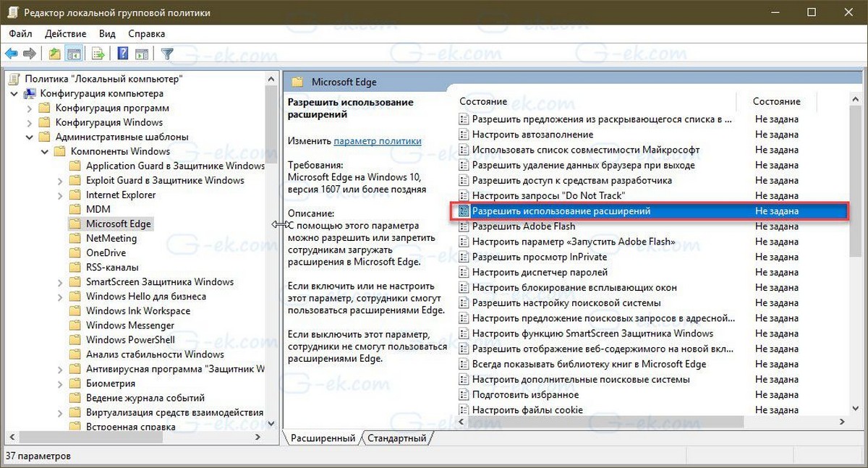Click the folder icon of MDM
This screenshot has height=468, width=868.
click(75, 209)
